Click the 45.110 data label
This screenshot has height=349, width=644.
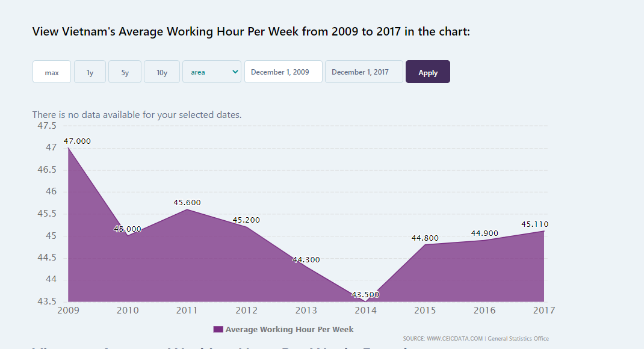[534, 224]
